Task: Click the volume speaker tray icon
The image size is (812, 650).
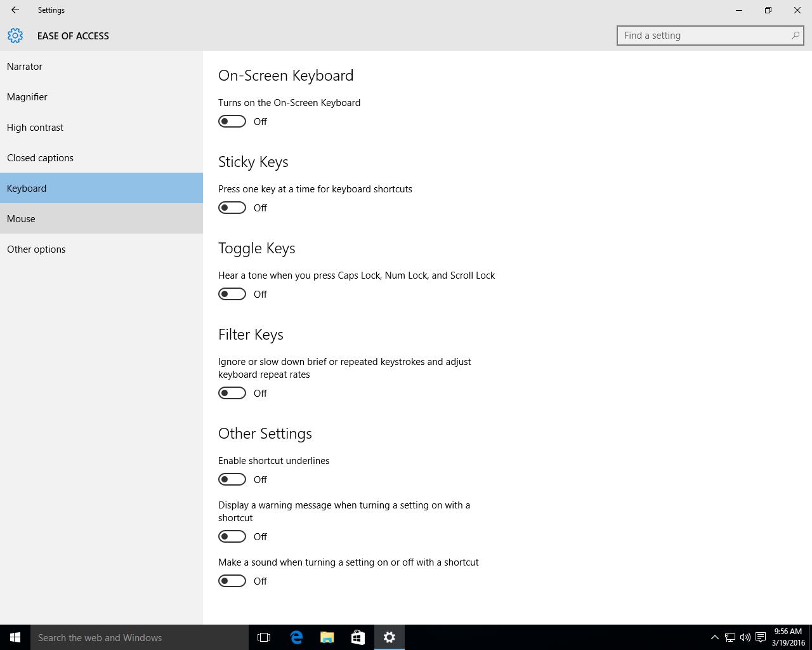Action: 745,637
